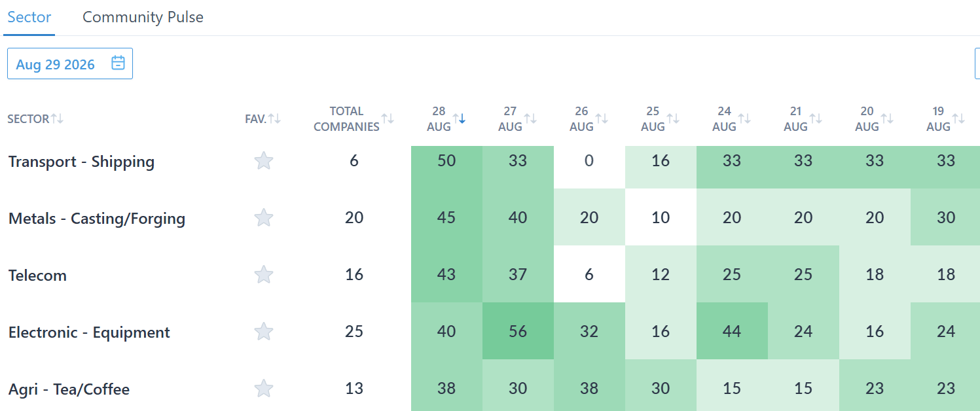This screenshot has height=411, width=980.
Task: Sort by 19 Aug column arrows
Action: pos(958,118)
